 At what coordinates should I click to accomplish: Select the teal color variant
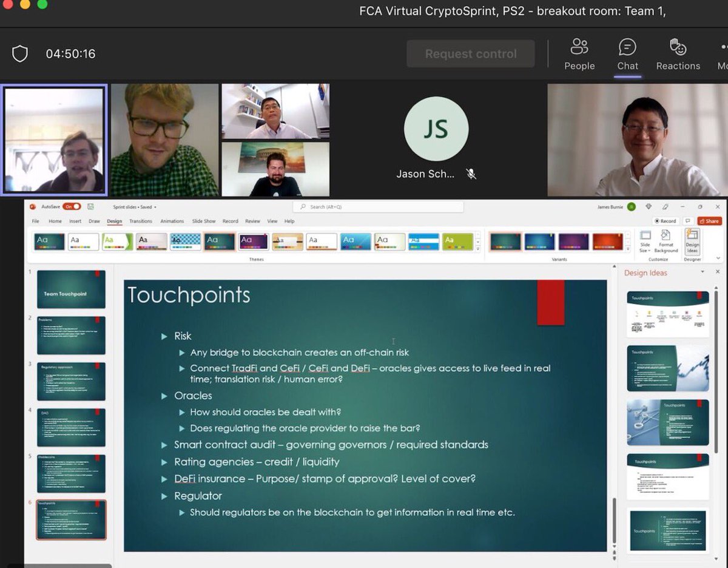click(x=505, y=242)
